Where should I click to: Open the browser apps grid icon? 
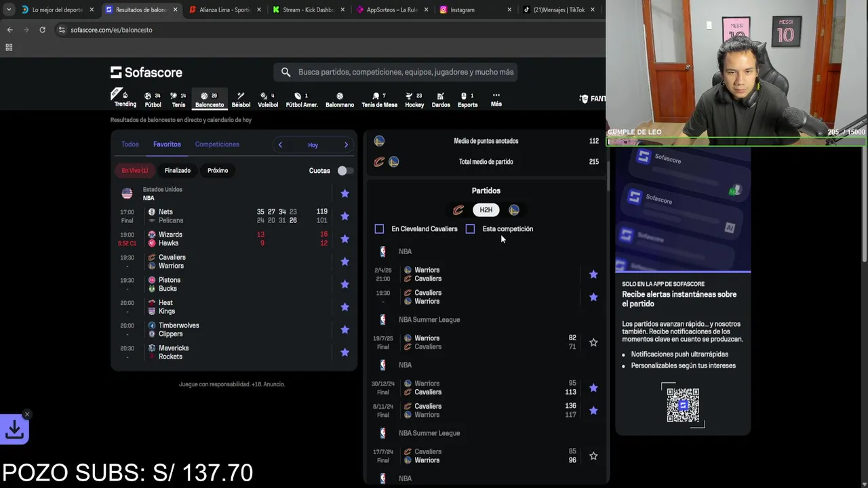tap(9, 47)
